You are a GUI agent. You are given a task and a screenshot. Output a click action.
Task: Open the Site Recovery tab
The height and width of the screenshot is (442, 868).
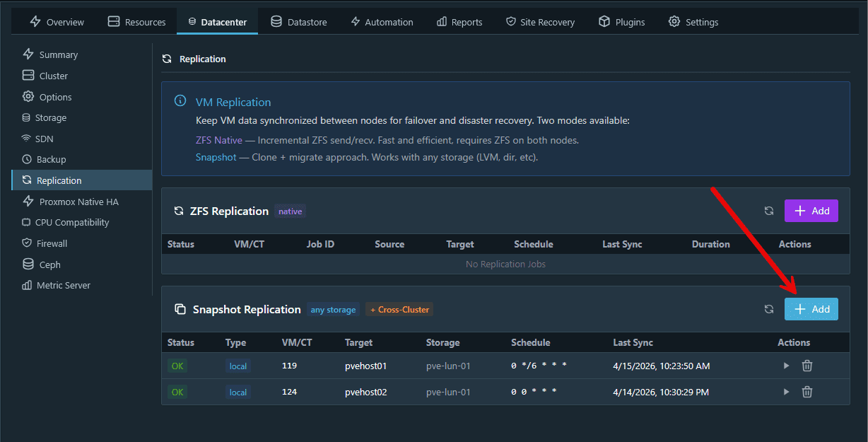pos(540,22)
